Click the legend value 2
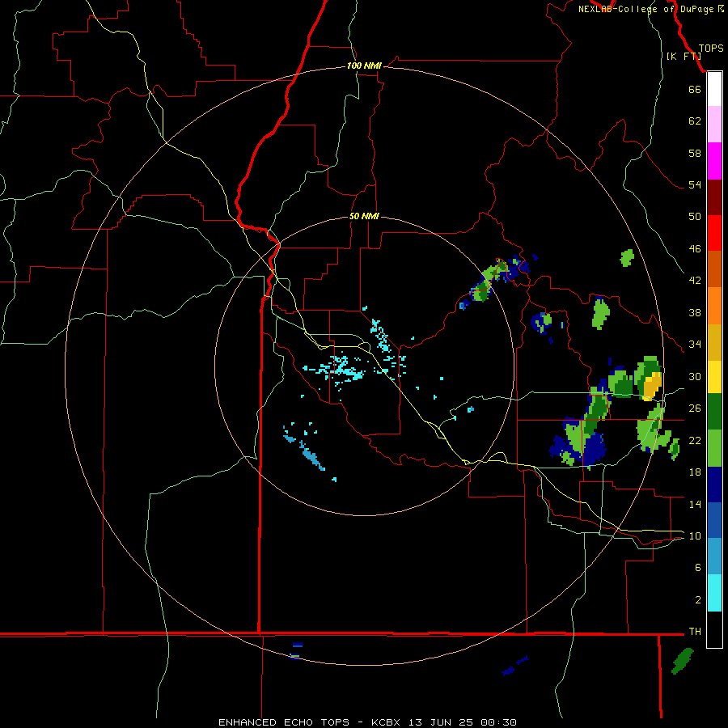This screenshot has height=728, width=728. click(698, 600)
